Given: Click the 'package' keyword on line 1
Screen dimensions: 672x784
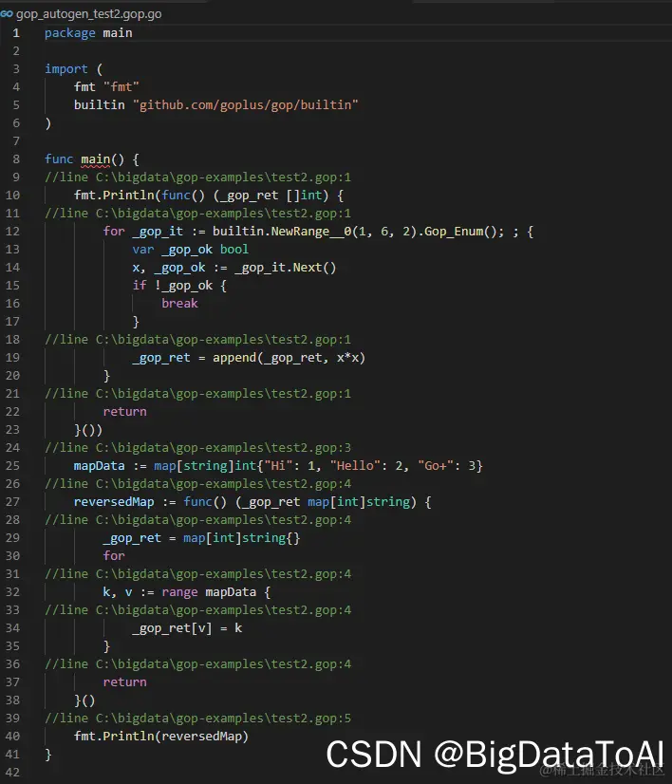Looking at the screenshot, I should pyautogui.click(x=70, y=33).
